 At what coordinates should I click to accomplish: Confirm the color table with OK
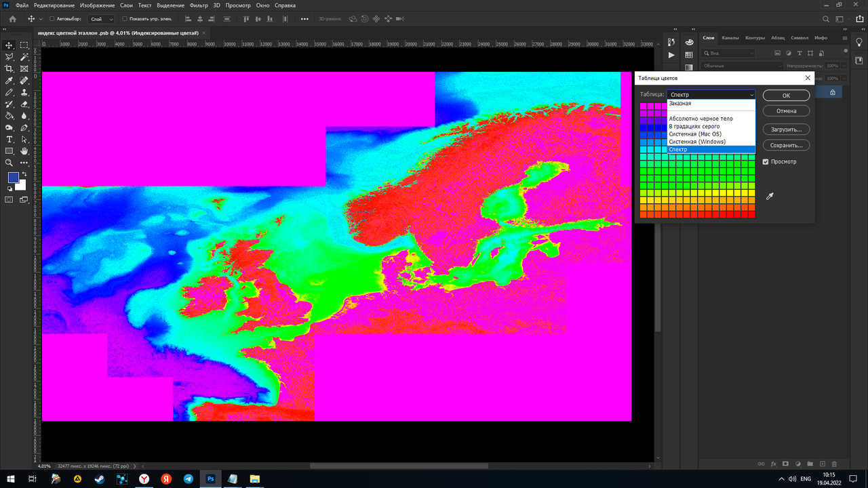(786, 96)
